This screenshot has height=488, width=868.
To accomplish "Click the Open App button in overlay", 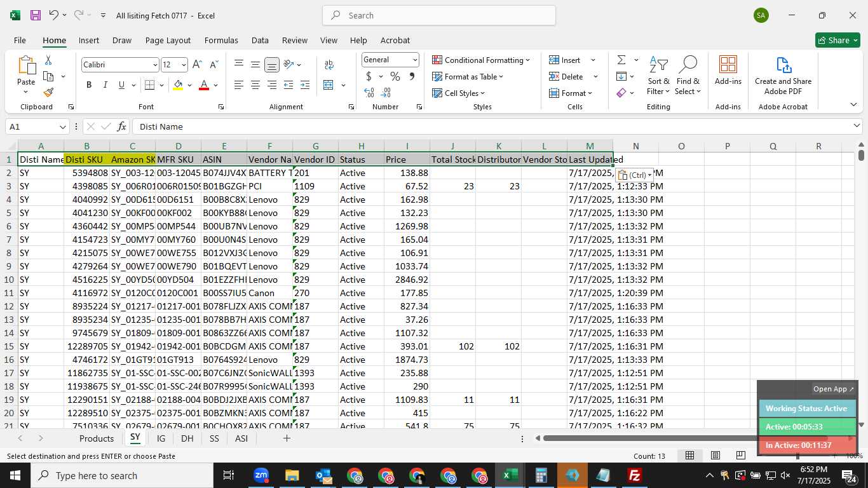I will (x=834, y=389).
